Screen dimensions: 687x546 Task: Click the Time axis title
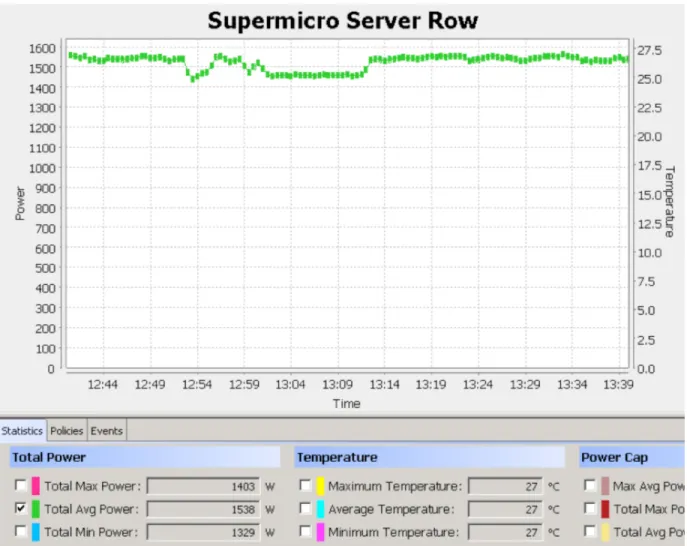click(x=346, y=404)
